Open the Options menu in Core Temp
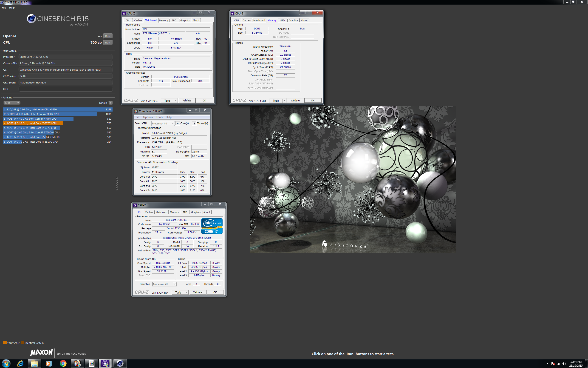This screenshot has width=588, height=368. coord(148,117)
